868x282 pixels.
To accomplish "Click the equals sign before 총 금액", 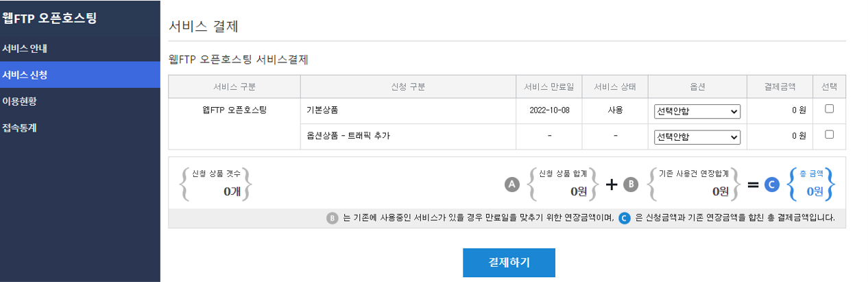I will 752,184.
